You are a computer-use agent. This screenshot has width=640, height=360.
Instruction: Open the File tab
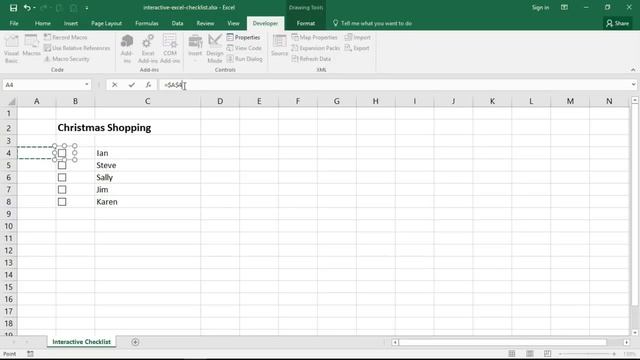(14, 23)
